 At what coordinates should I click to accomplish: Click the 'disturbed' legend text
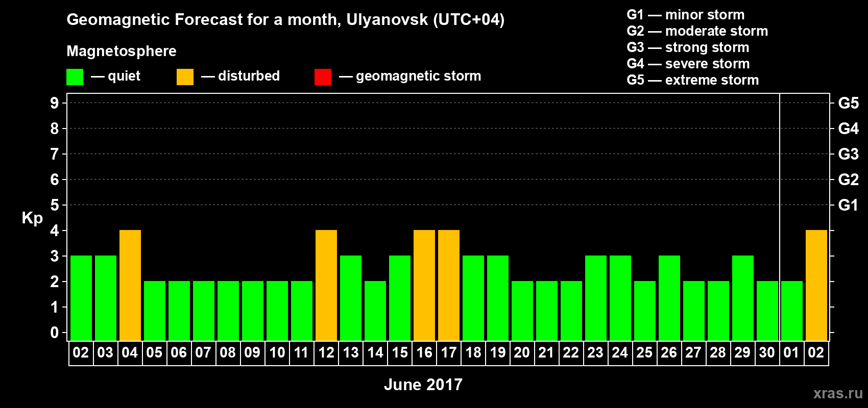pyautogui.click(x=249, y=76)
